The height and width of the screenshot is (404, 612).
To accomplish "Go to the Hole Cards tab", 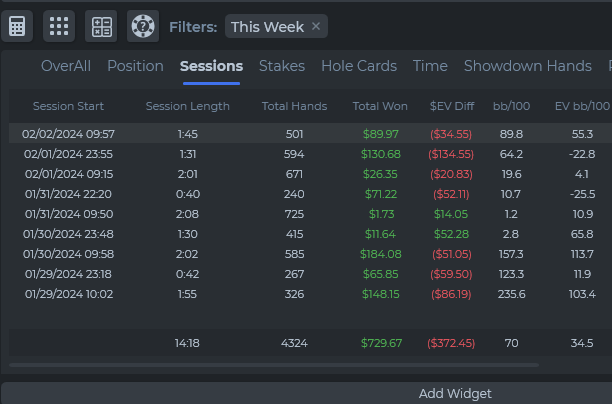I will [x=359, y=66].
